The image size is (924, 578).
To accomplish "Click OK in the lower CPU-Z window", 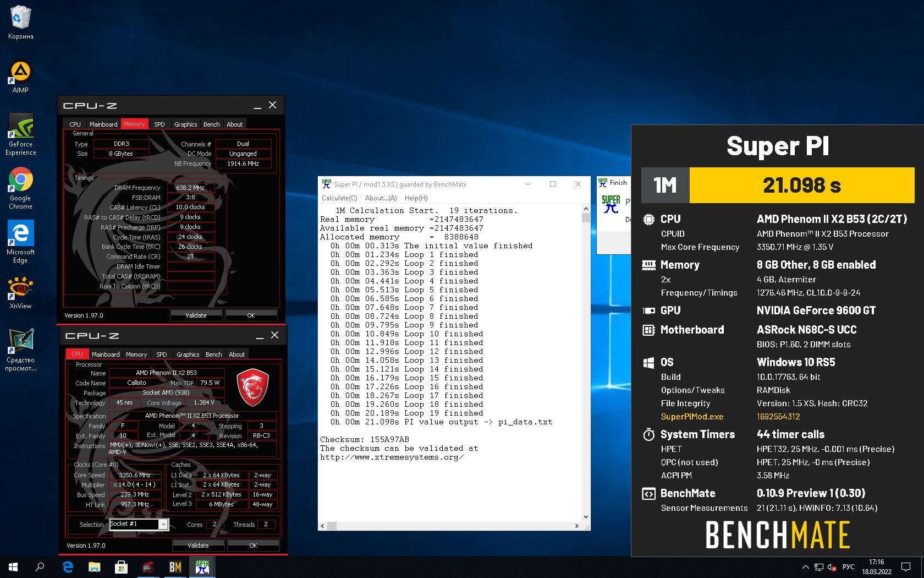I will click(253, 546).
